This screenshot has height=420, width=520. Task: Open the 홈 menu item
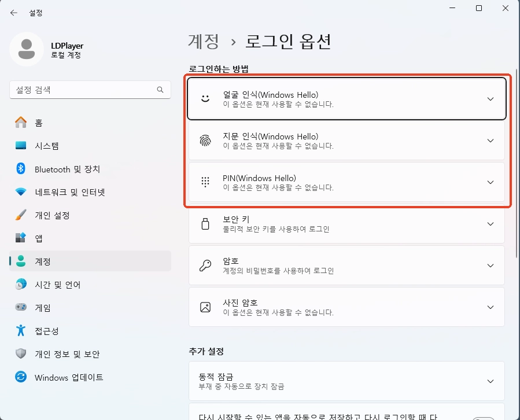pos(90,123)
